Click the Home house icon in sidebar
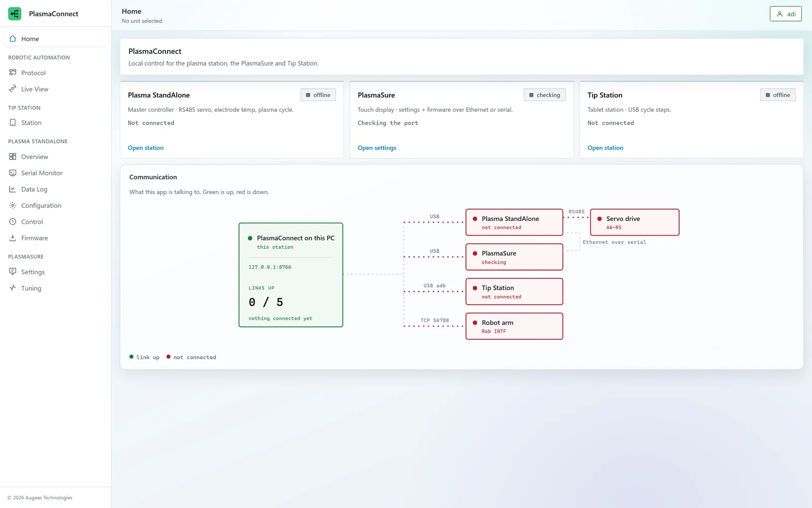 [13, 39]
